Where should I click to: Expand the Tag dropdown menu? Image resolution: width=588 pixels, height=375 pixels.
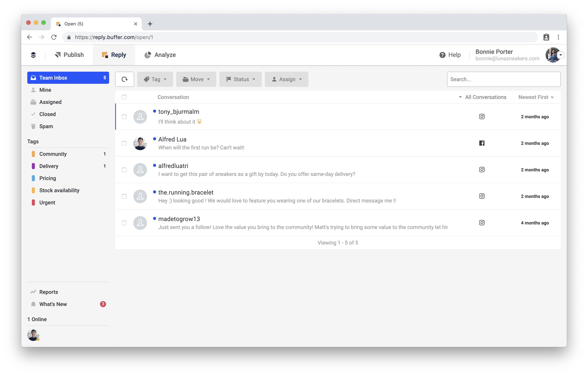coord(155,79)
